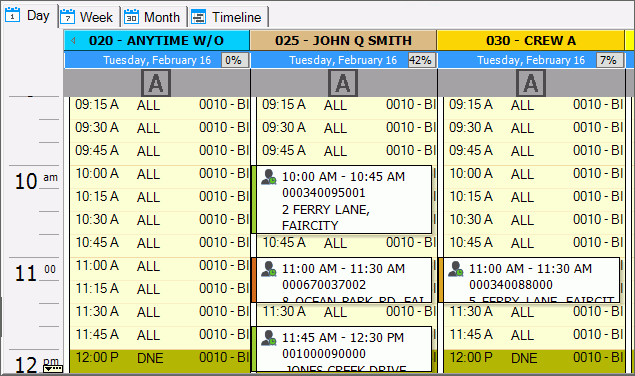This screenshot has height=376, width=635.
Task: Click the person icon on CREW A's 11:00 AM appointment
Action: point(456,269)
